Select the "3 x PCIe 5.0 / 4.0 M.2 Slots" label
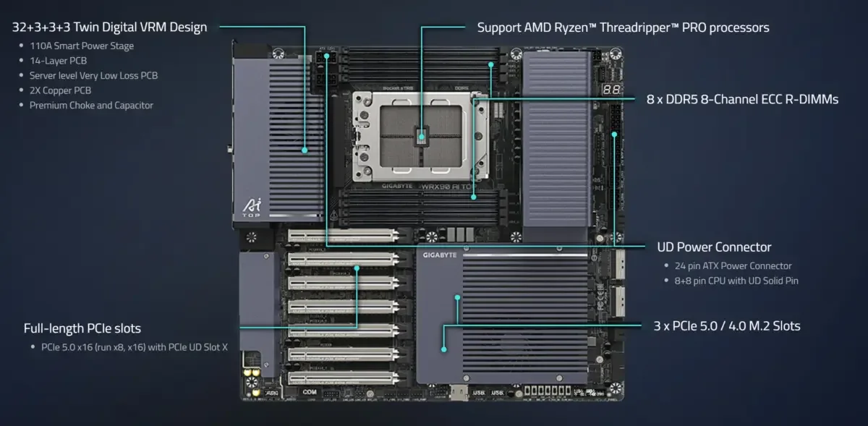The width and height of the screenshot is (868, 426). point(727,326)
